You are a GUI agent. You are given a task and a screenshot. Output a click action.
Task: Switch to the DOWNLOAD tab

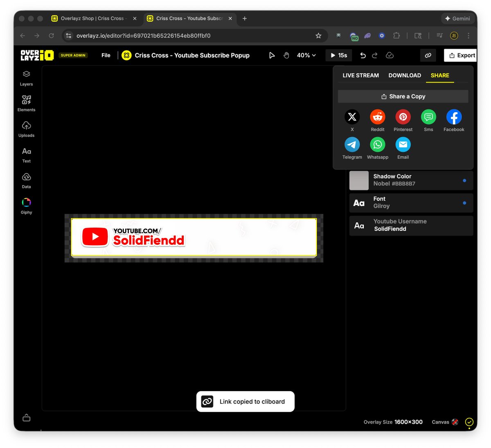[405, 75]
